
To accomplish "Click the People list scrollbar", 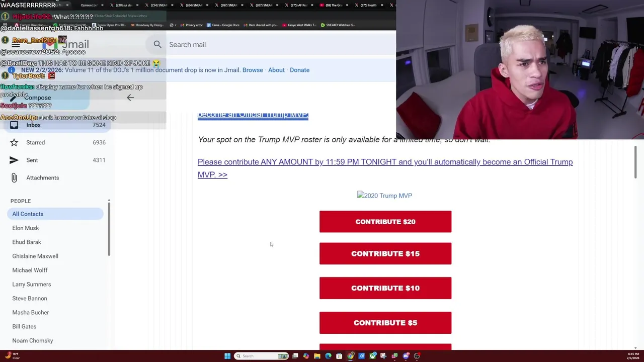I will tap(109, 229).
